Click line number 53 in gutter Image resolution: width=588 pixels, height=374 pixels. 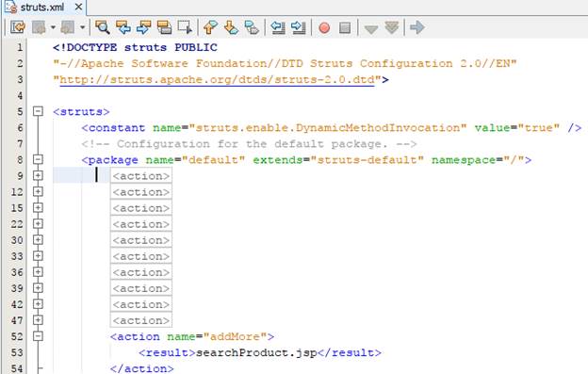(17, 352)
